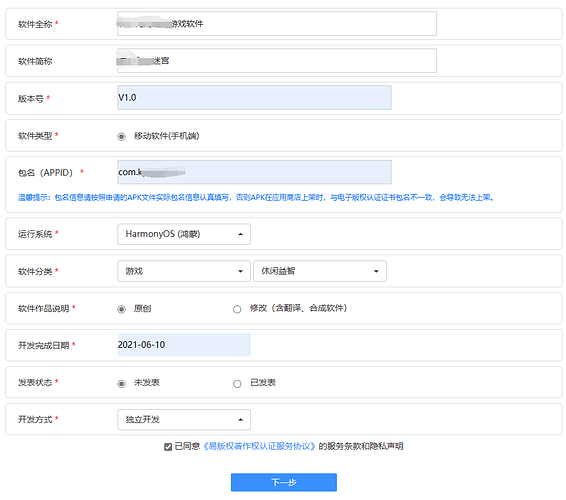The height and width of the screenshot is (500, 566).
Task: Click the arrow icon in the 游戏 dropdown
Action: click(x=240, y=271)
